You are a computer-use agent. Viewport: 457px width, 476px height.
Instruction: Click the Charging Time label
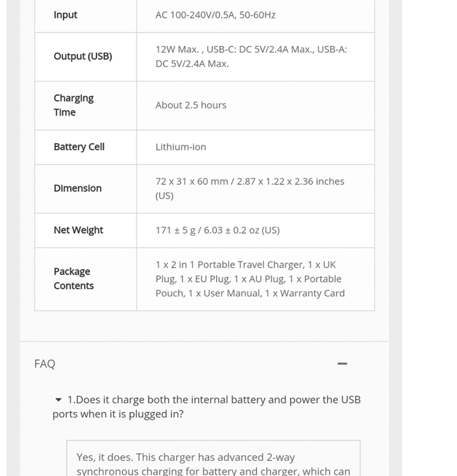[73, 105]
